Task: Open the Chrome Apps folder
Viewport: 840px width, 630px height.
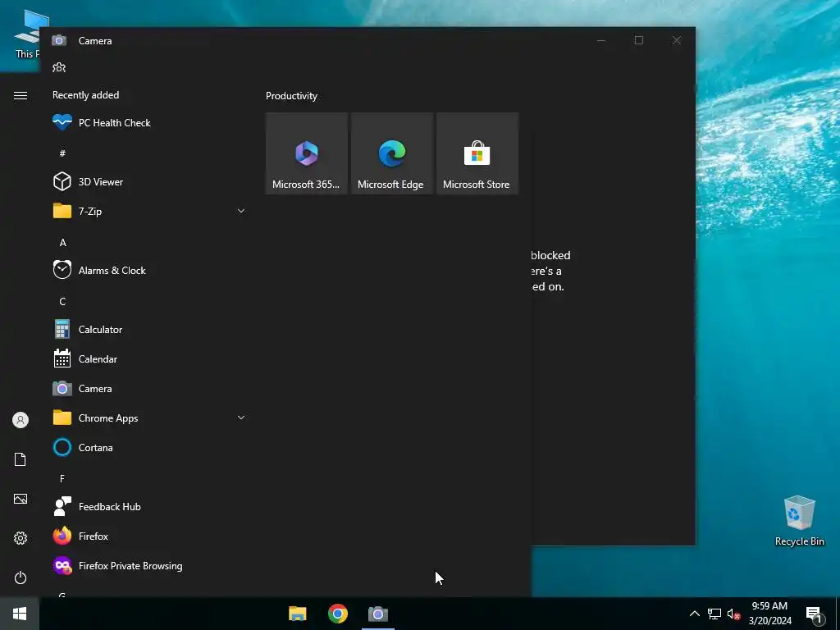Action: coord(148,418)
